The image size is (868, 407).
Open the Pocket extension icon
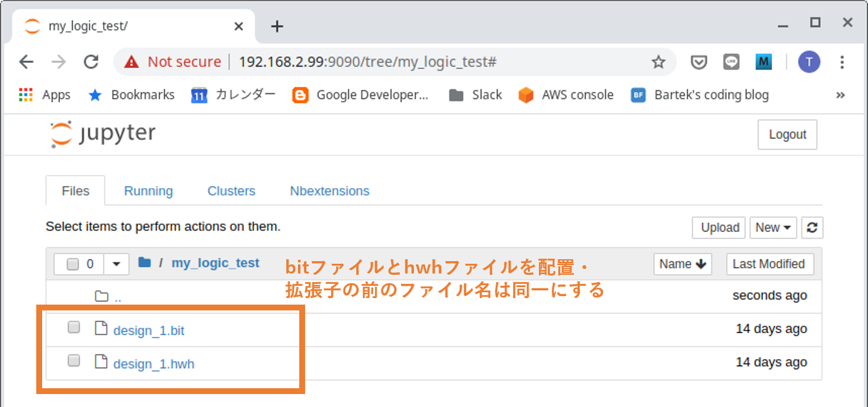698,62
